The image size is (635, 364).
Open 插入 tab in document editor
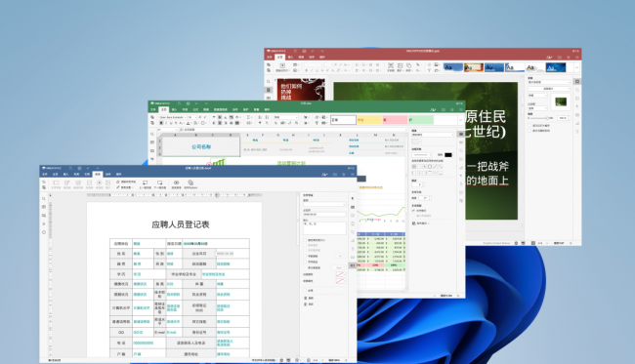tap(66, 174)
